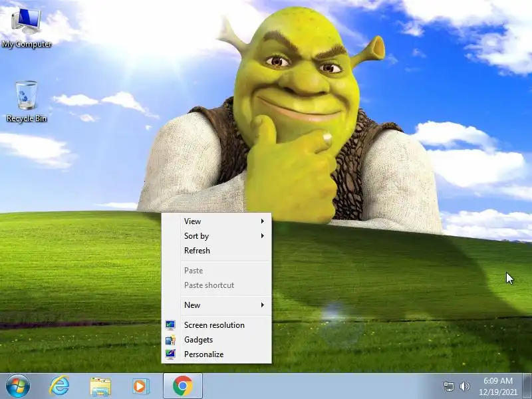This screenshot has height=399, width=532.
Task: Select the My Computer desktop icon
Action: pos(27,28)
